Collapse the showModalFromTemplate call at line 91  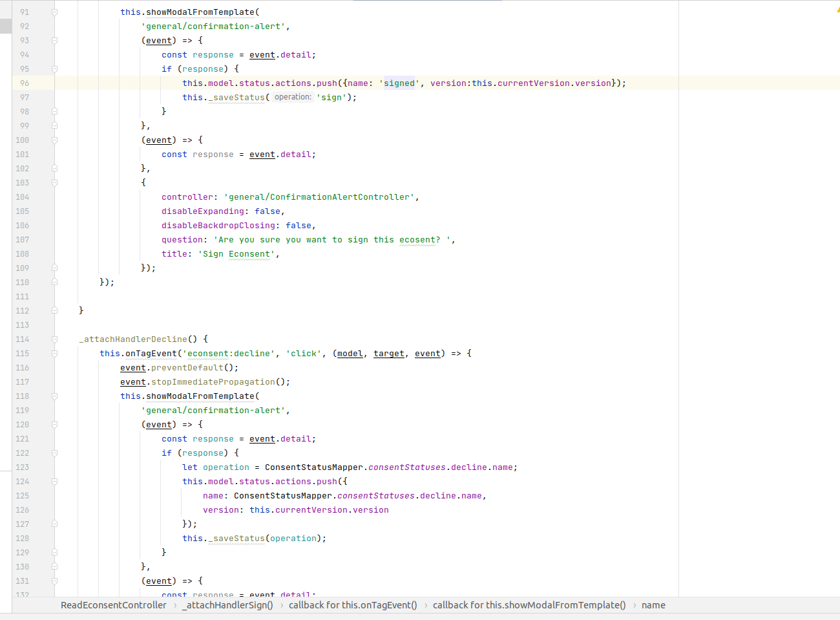pos(54,12)
